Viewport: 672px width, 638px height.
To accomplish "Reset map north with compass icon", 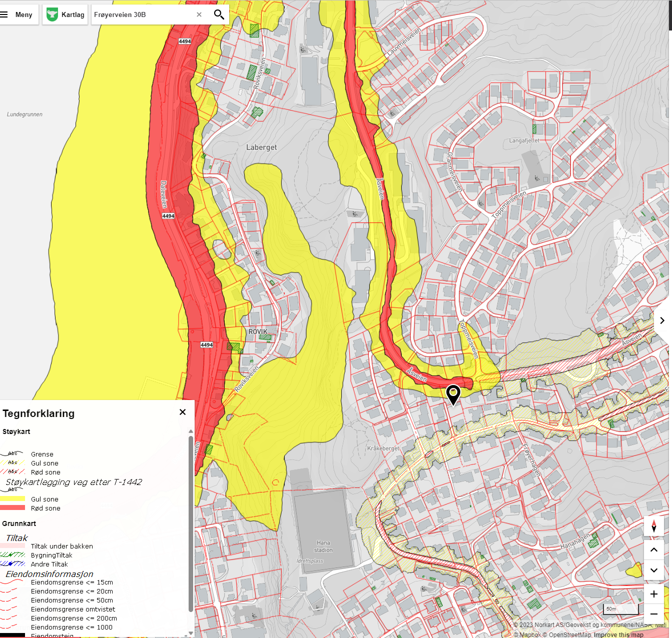I will point(654,526).
